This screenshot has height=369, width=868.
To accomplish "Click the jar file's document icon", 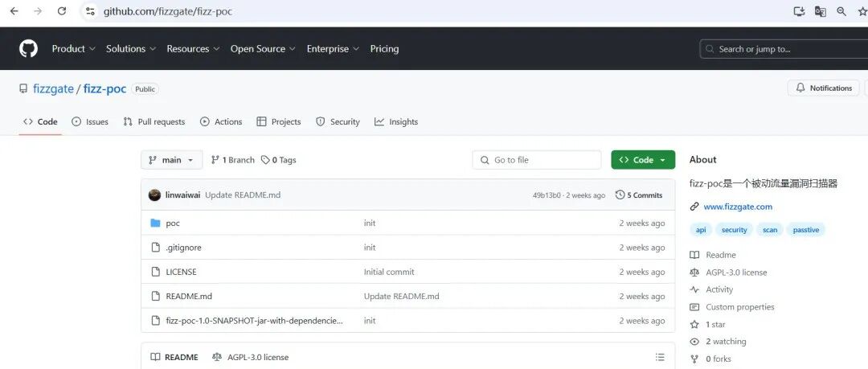I will click(x=156, y=320).
